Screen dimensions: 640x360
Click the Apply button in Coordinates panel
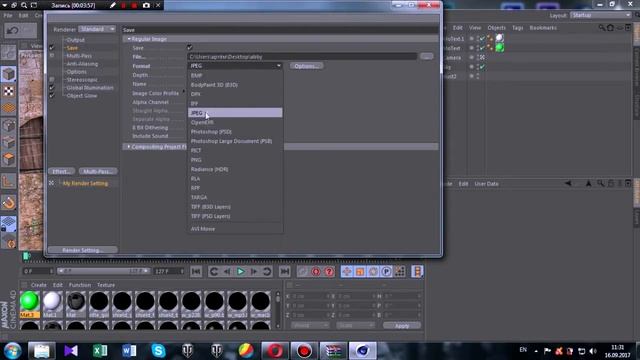[402, 325]
